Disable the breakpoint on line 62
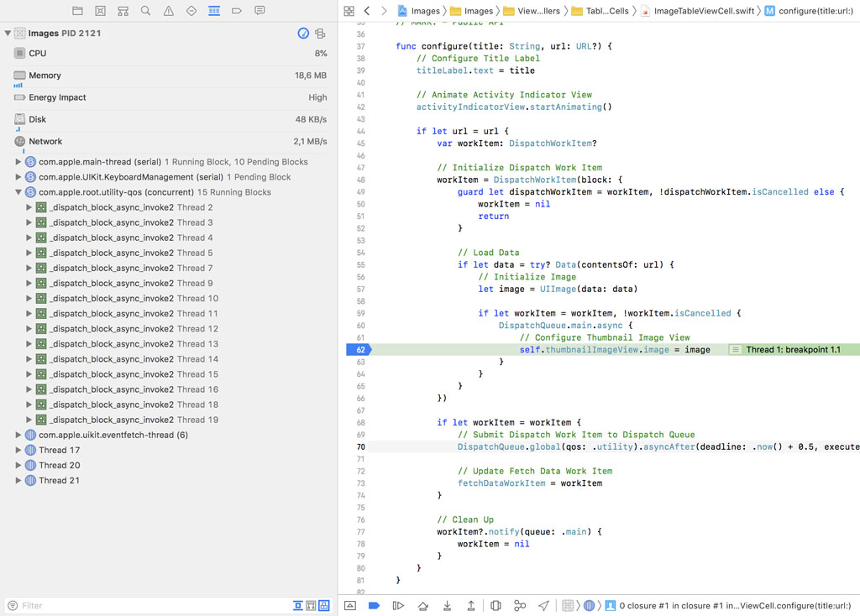 359,350
